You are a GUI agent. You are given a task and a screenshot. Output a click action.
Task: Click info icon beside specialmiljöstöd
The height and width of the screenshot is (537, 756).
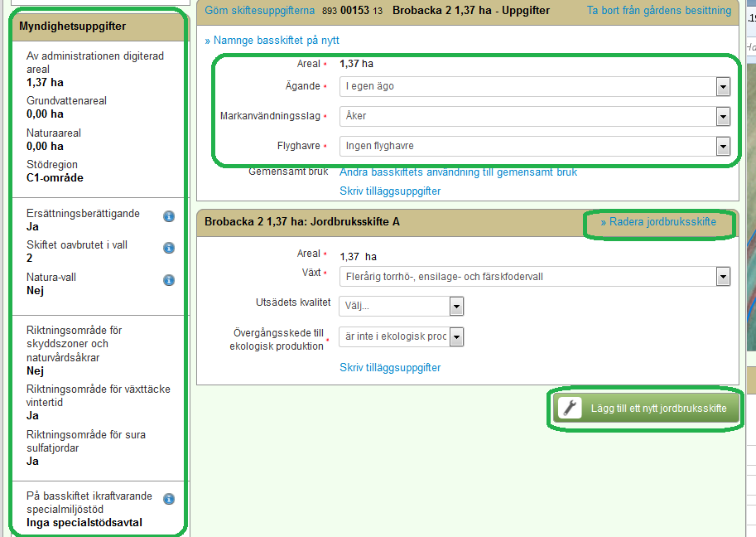tap(169, 499)
